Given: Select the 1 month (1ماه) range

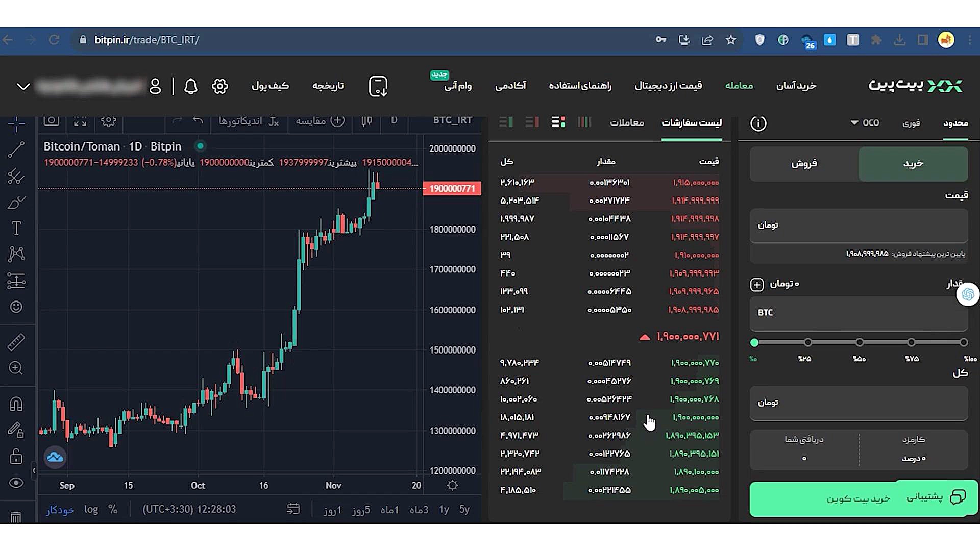Looking at the screenshot, I should (x=389, y=510).
